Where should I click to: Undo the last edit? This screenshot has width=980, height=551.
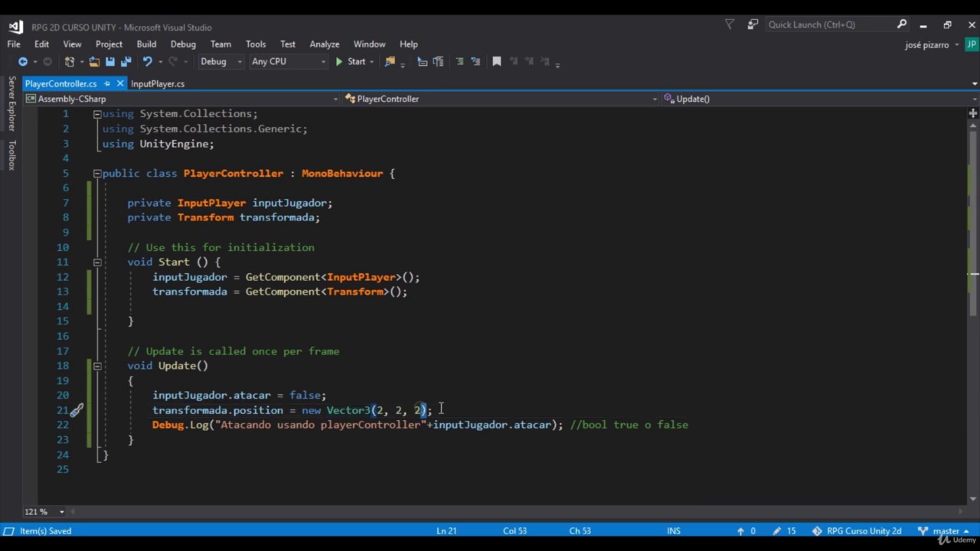[147, 62]
